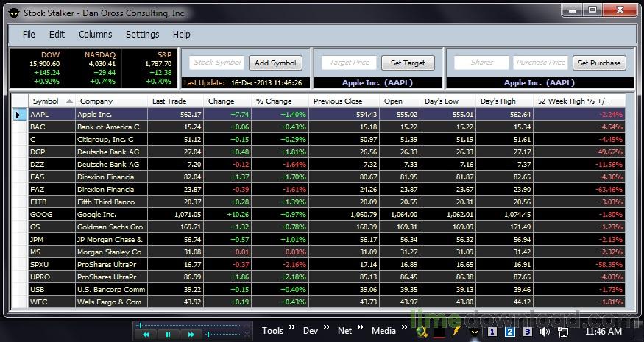Click the -63.46% 52-week value
Image resolution: width=644 pixels, height=342 pixels.
click(x=609, y=189)
